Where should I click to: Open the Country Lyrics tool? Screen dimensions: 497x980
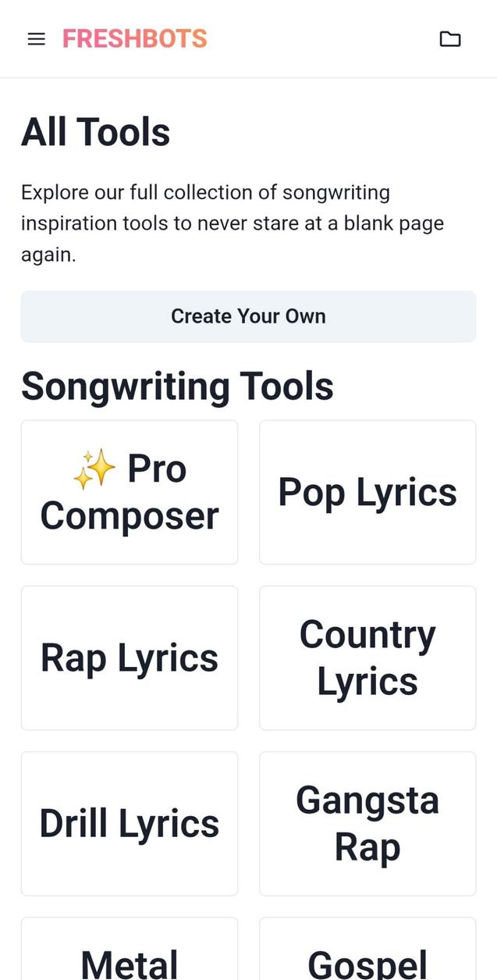tap(367, 657)
